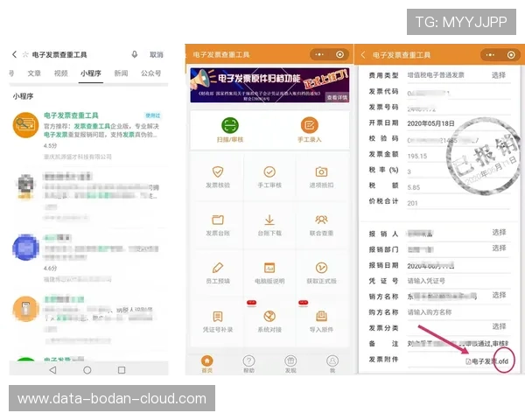This screenshot has width=525, height=420.
Task: Open the 系统对接 icon
Action: pos(269,316)
